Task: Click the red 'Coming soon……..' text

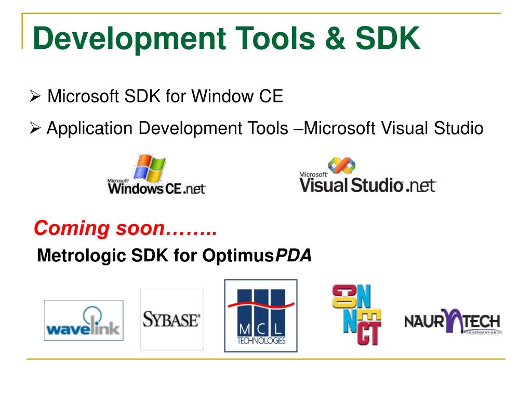Action: click(125, 228)
